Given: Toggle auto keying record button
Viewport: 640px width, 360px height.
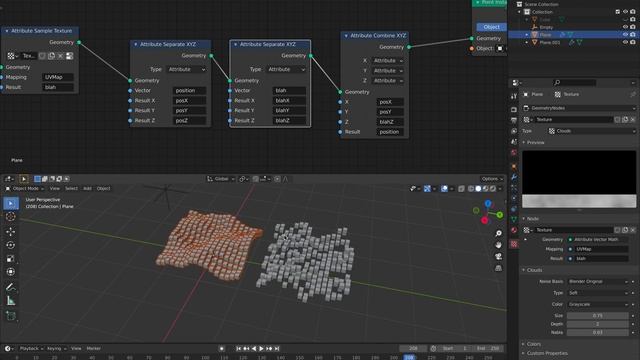Looking at the screenshot, I should point(222,349).
